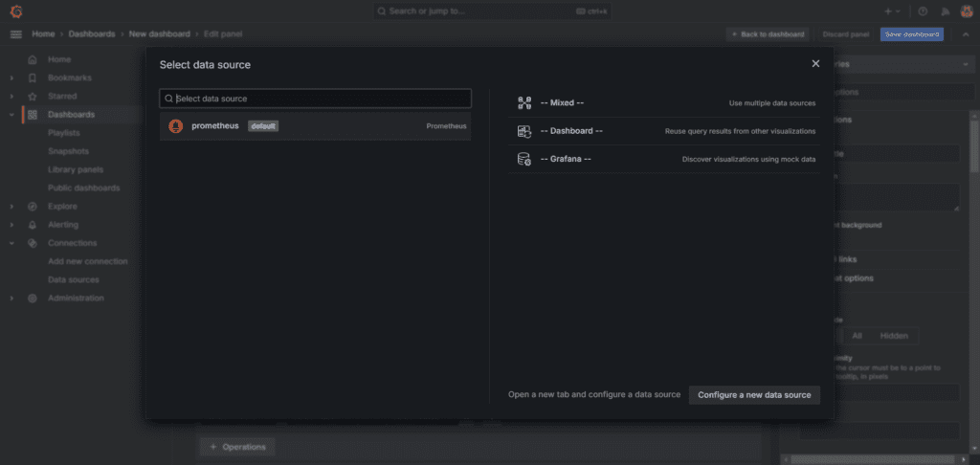Focus the Select data source search field
The height and width of the screenshot is (465, 980).
tap(316, 99)
